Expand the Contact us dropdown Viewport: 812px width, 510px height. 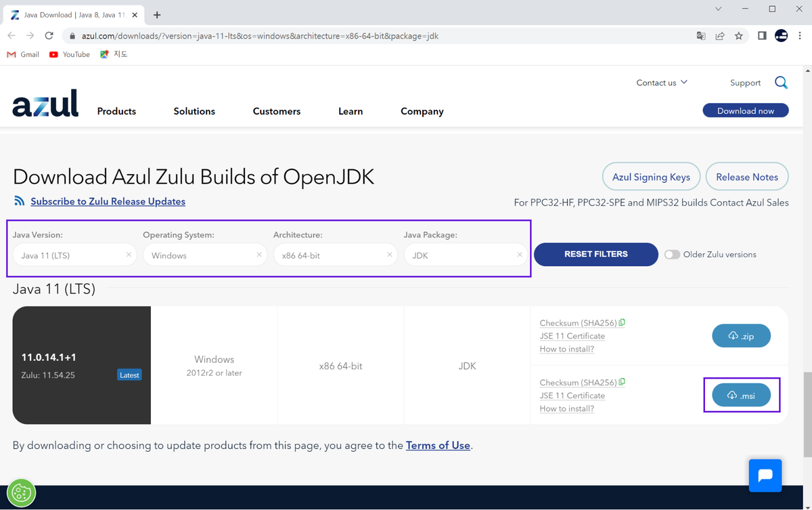662,83
